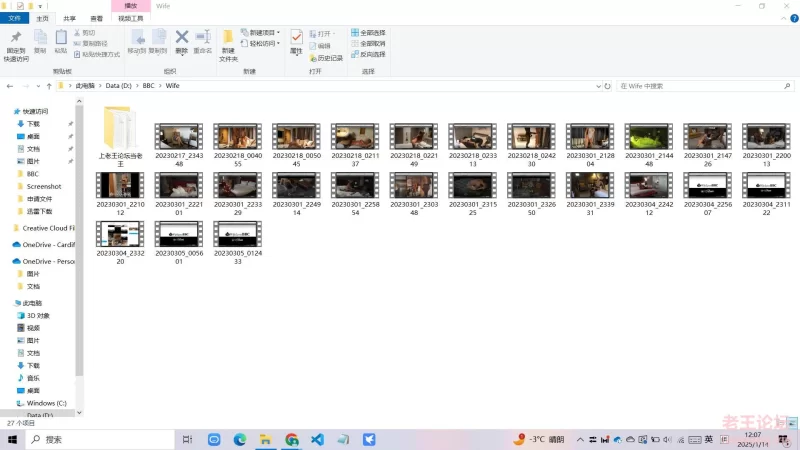Switch to the 共享 (Share) ribbon tab
The height and width of the screenshot is (450, 800).
pyautogui.click(x=69, y=18)
